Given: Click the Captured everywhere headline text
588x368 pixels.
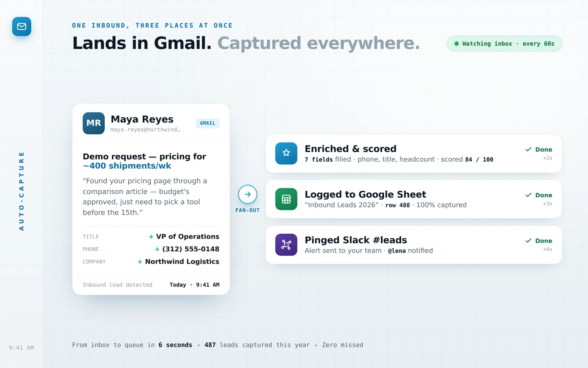Looking at the screenshot, I should point(319,43).
